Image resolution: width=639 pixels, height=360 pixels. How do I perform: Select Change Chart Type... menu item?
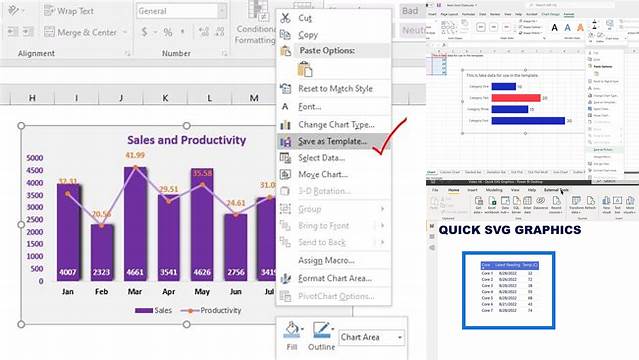coord(333,124)
